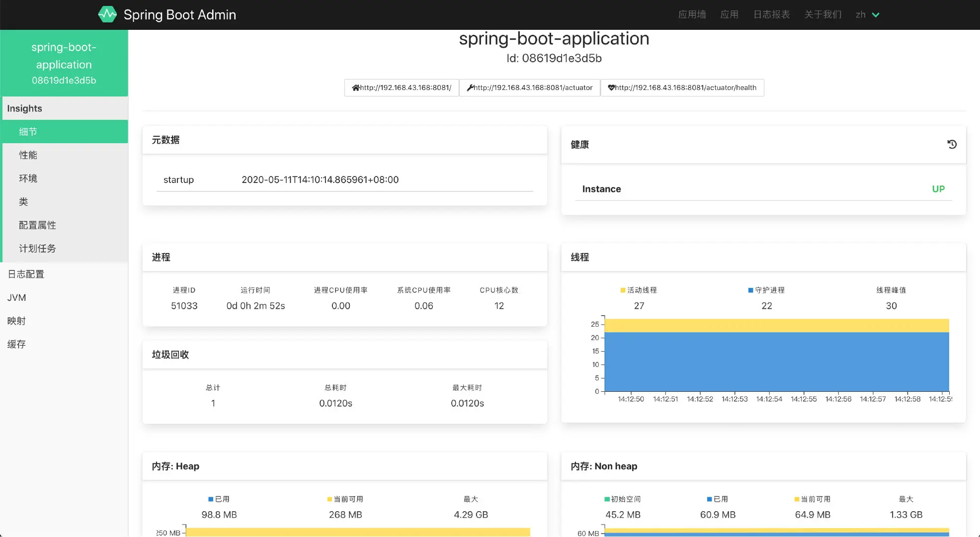
Task: Click the Heap 已用 blue legend marker
Action: (211, 499)
